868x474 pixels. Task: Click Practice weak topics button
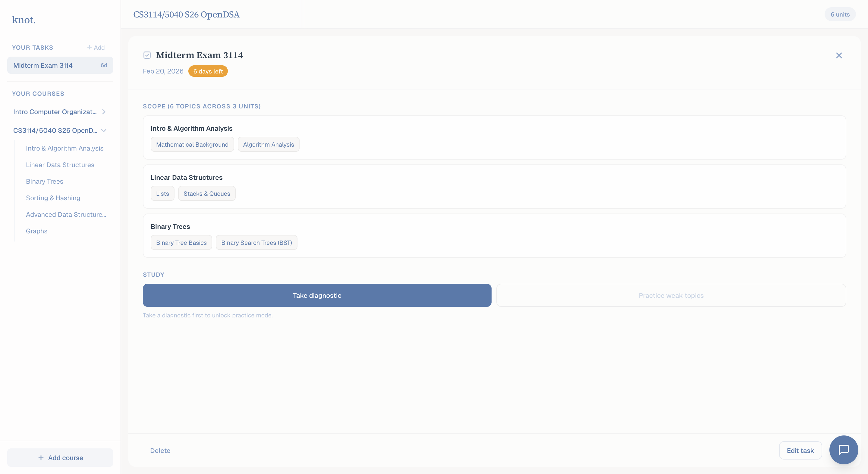coord(671,295)
